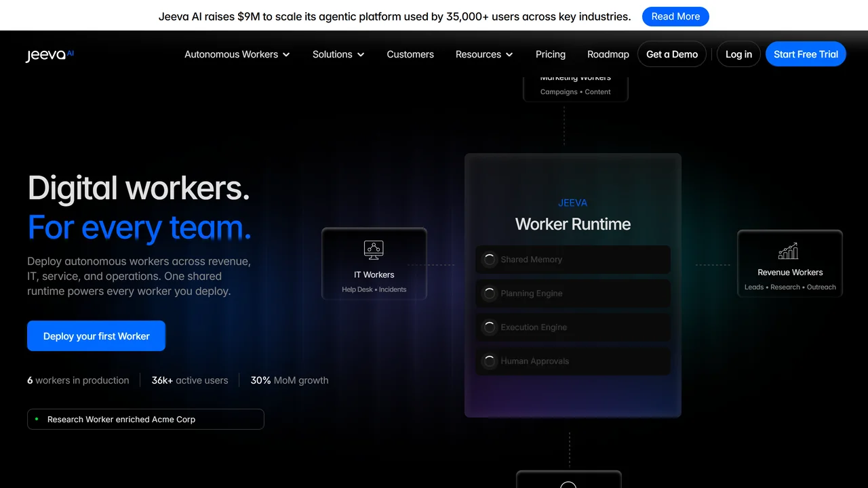Click the Planning Engine spinner icon
This screenshot has width=868, height=488.
pyautogui.click(x=489, y=293)
